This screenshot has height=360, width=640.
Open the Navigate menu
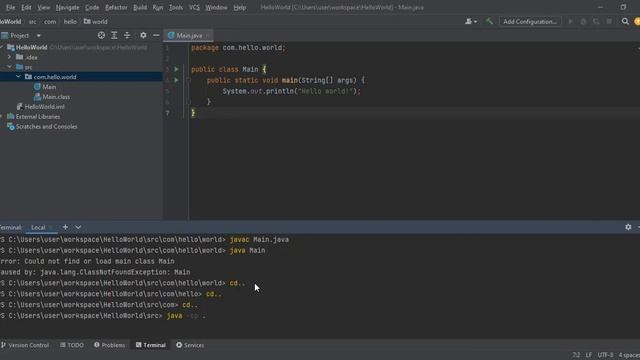point(67,7)
